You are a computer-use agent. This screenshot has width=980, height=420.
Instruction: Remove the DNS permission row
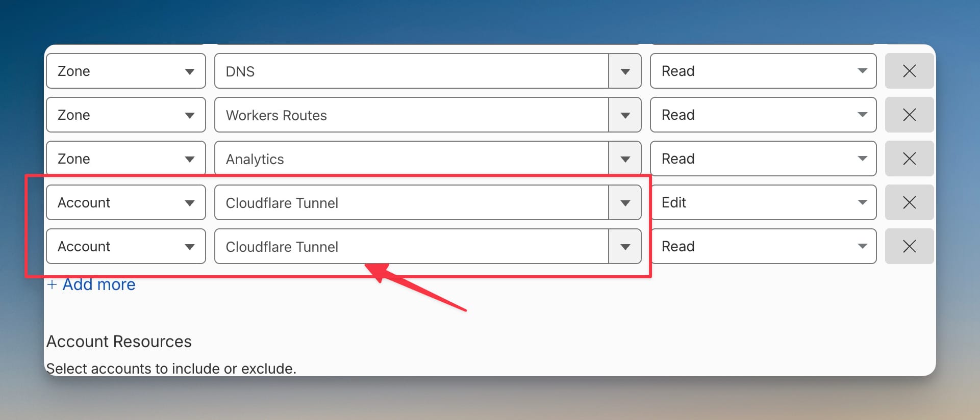coord(909,71)
